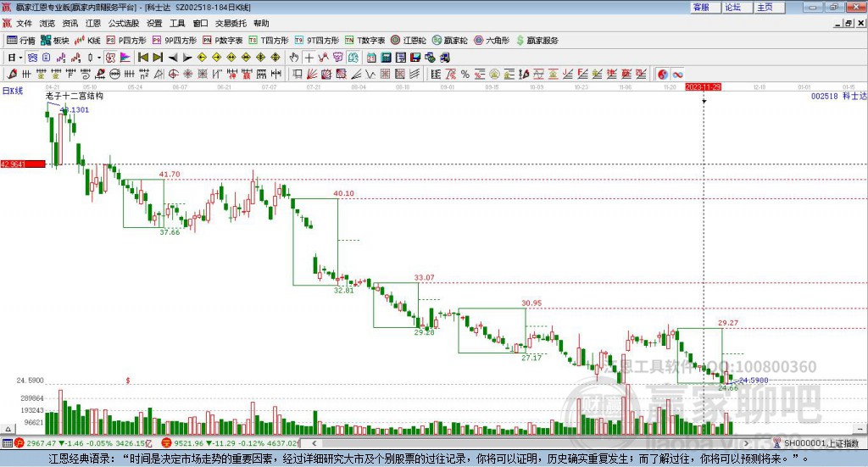Viewport: 868px width, 467px height.
Task: Click the red floppy save icon
Action: [x=415, y=58]
